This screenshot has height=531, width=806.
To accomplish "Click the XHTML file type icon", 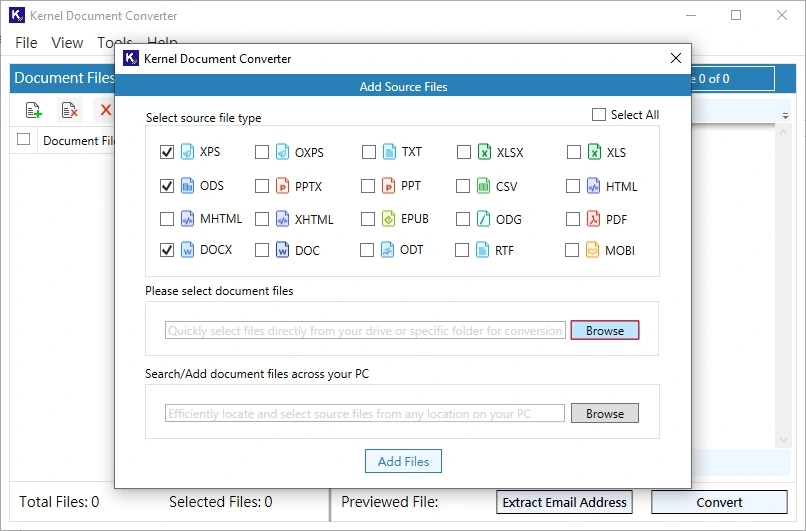I will 282,219.
